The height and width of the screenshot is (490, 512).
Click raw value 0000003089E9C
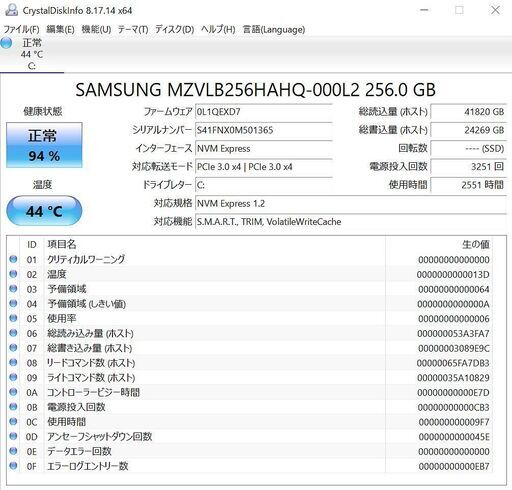(x=454, y=348)
